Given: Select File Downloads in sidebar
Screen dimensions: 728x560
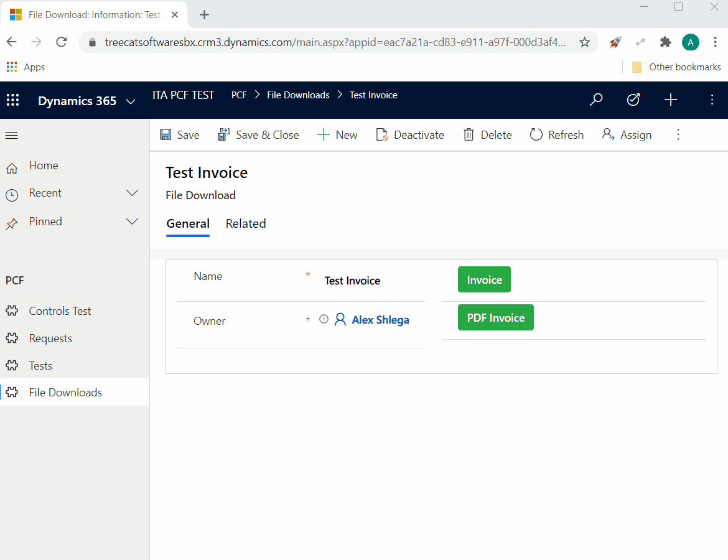Looking at the screenshot, I should coord(74,393).
